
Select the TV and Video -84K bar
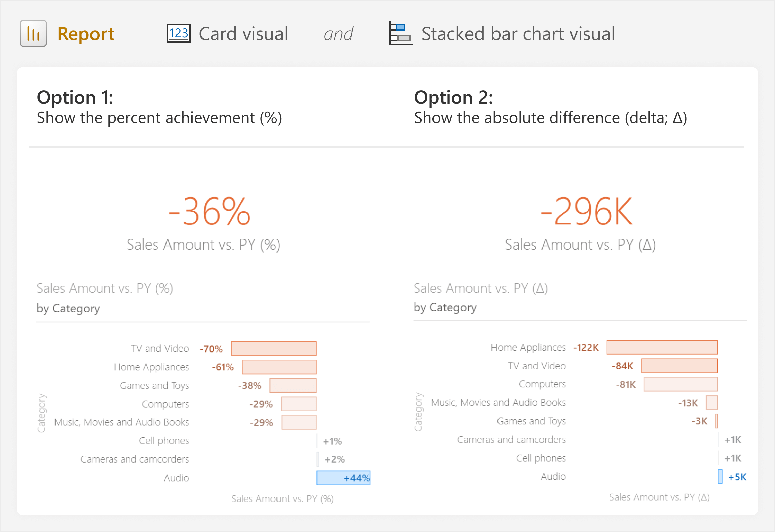[x=679, y=366]
